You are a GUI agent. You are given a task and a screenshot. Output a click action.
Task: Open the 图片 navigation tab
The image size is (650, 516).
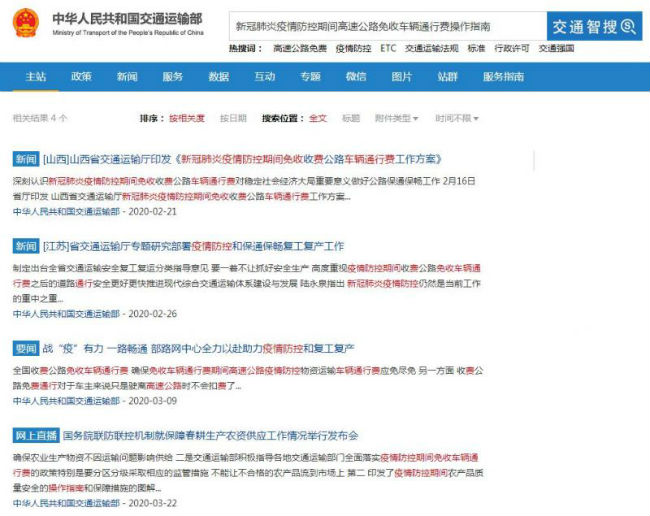pos(402,77)
